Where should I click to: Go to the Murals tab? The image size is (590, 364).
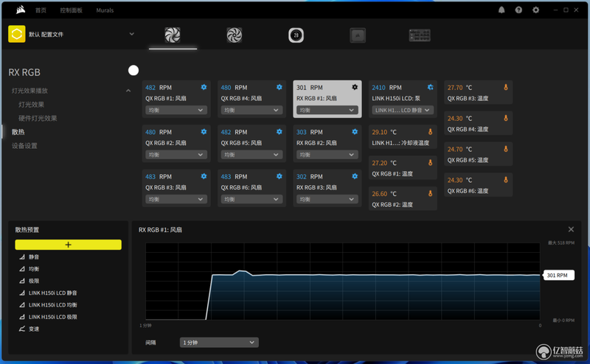pos(105,10)
